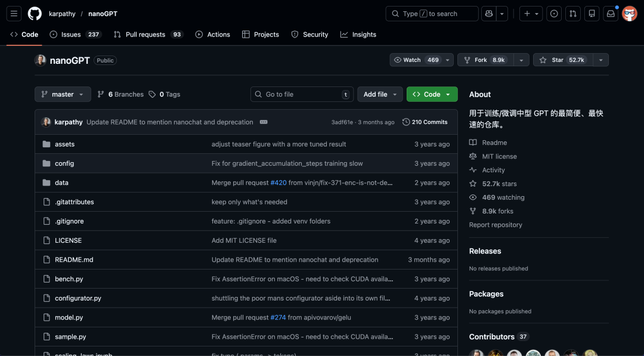Screen dimensions: 644x356
Task: Open the hamburger navigation menu
Action: click(x=14, y=14)
